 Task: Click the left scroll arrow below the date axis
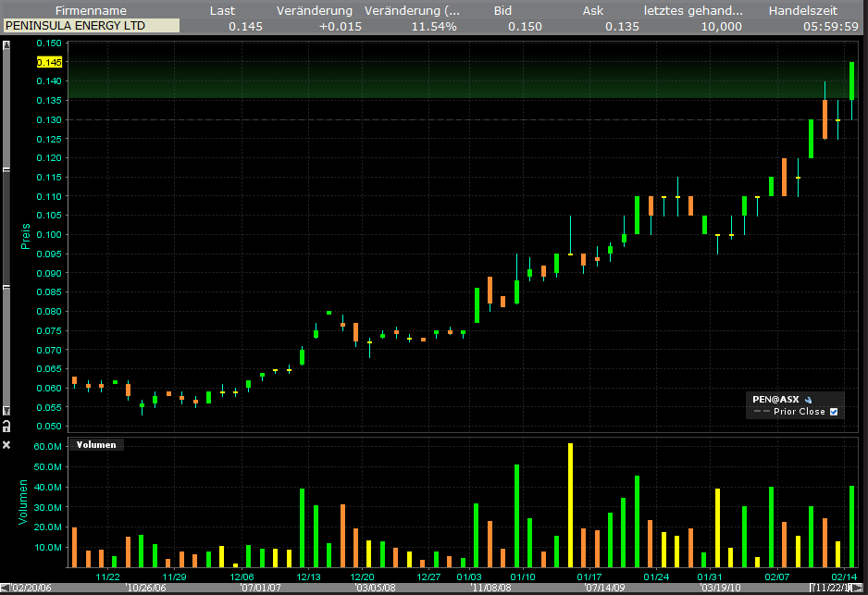coord(5,587)
